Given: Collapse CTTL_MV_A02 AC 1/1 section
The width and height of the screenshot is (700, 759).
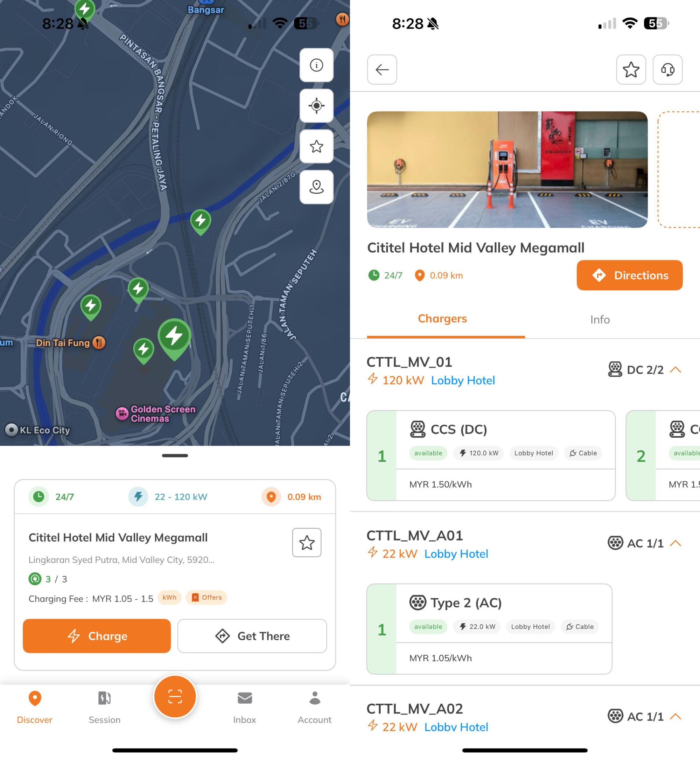Looking at the screenshot, I should coord(675,717).
